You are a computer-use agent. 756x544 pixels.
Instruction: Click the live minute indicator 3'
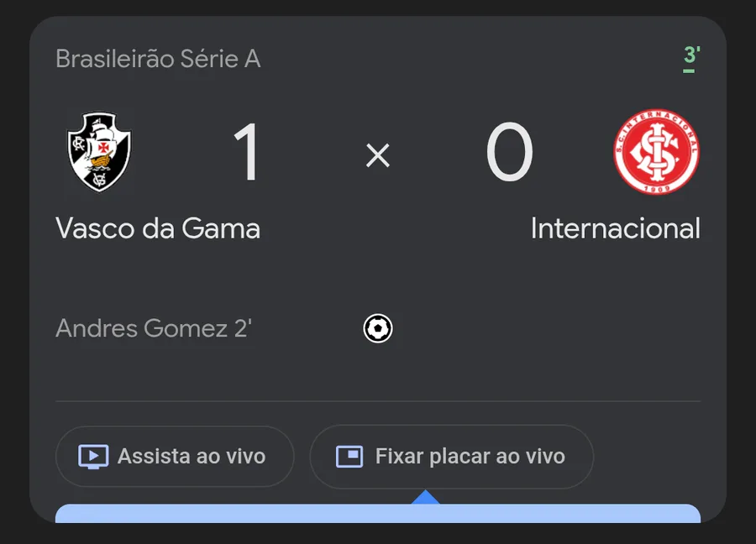pyautogui.click(x=691, y=56)
